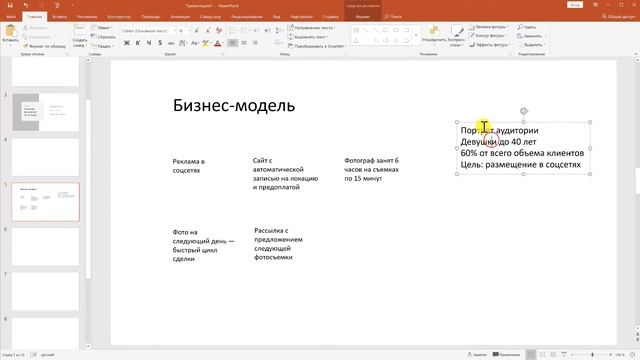Screen dimensions: 640x360
Task: Open Layout (Макет) dropdown
Action: [102, 28]
